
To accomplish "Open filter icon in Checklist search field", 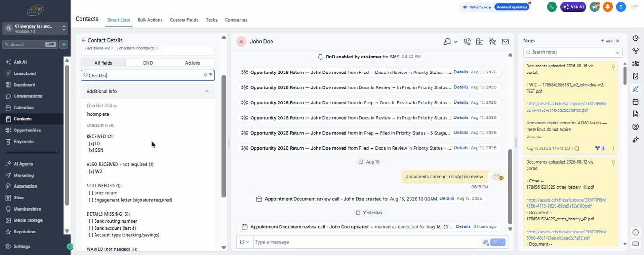I will (211, 75).
